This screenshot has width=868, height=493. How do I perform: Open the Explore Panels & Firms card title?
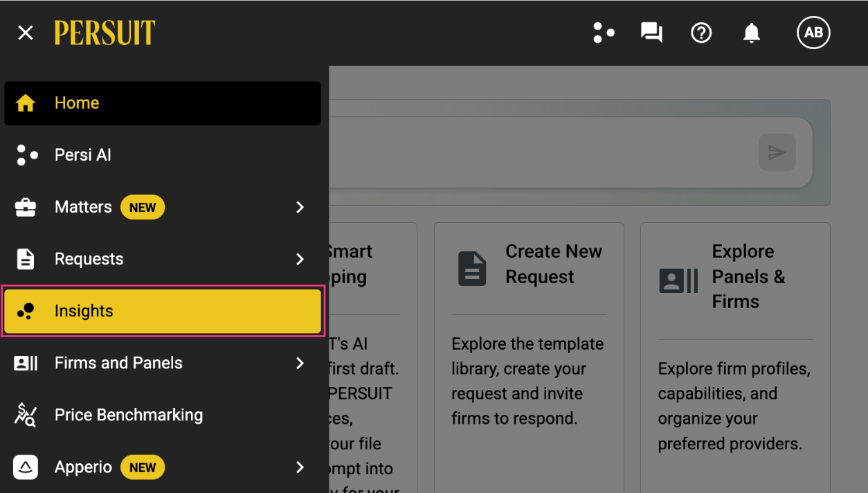coord(749,276)
